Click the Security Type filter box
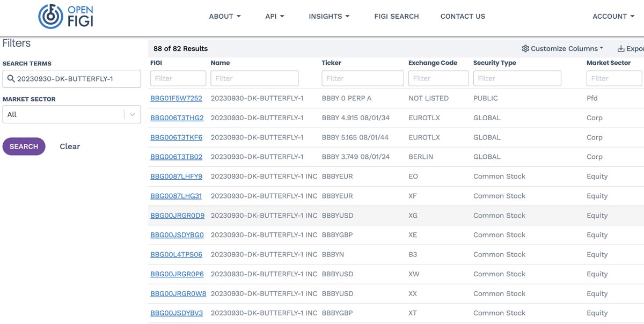The height and width of the screenshot is (324, 644). (517, 78)
